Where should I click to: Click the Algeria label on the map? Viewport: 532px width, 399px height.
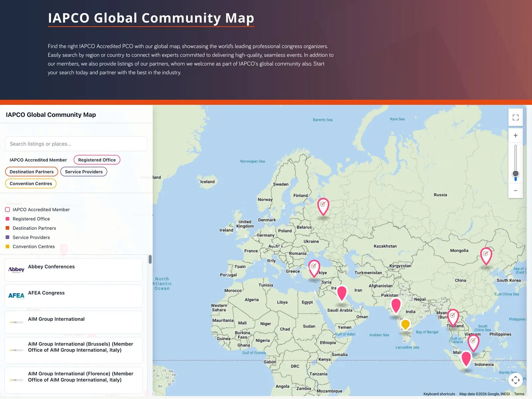(x=251, y=300)
